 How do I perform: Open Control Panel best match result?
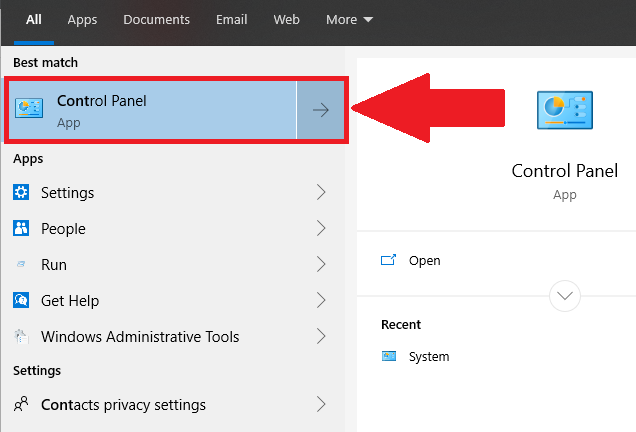click(153, 110)
